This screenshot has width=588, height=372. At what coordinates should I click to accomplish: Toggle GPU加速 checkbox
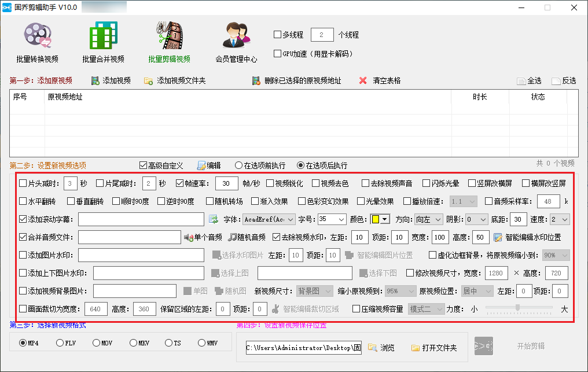(x=278, y=54)
